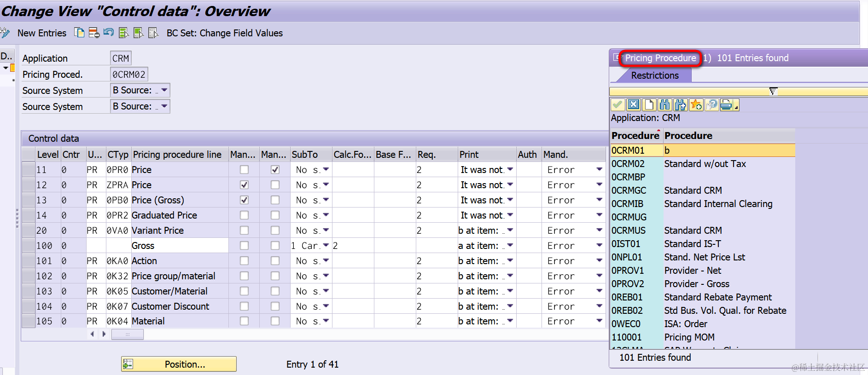Click the Pricing Procedure popup title

tap(660, 58)
